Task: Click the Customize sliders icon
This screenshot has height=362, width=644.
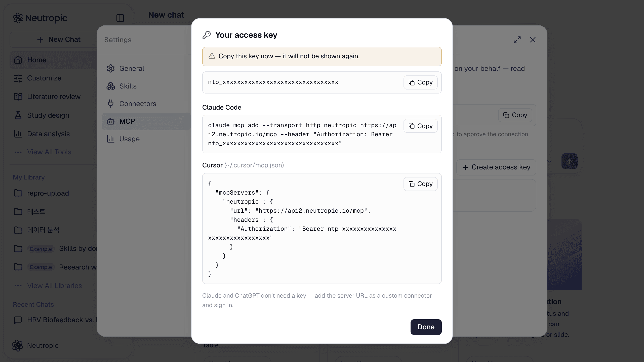Action: (18, 78)
